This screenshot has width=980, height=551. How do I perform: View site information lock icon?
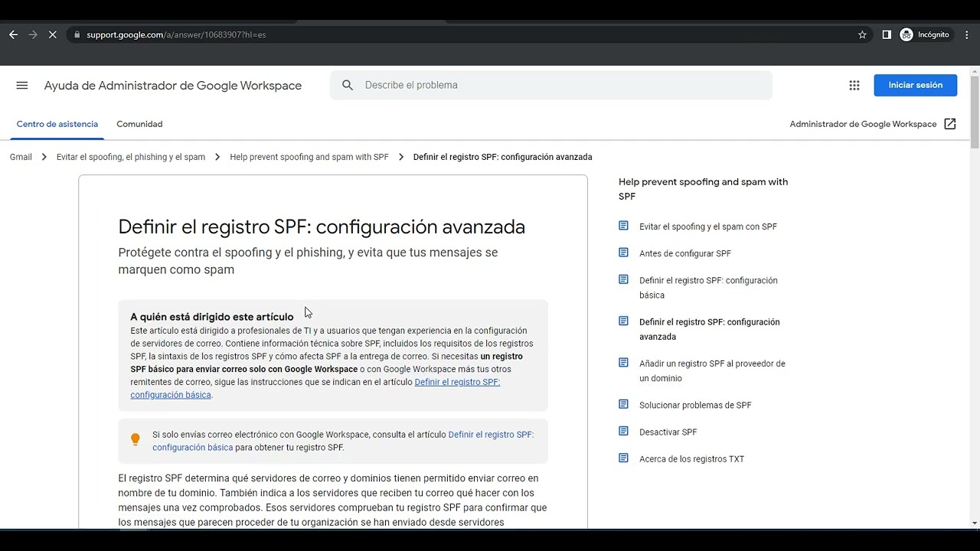(x=76, y=34)
